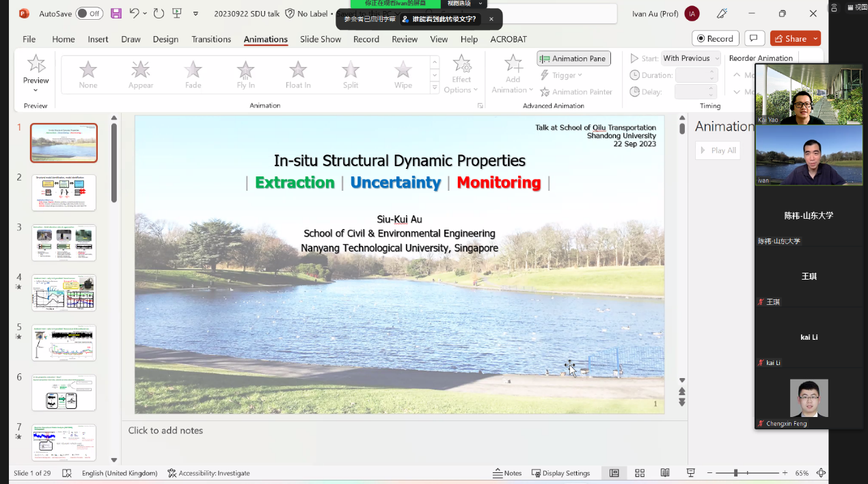Image resolution: width=868 pixels, height=484 pixels.
Task: Open Customize Quick Access Toolbar dropdown
Action: 196,14
